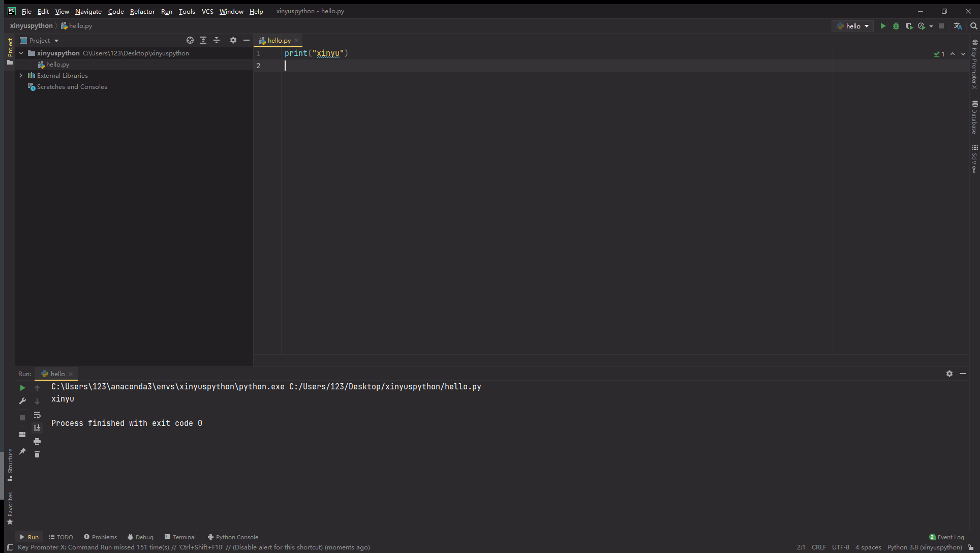Open the Event Log
The height and width of the screenshot is (553, 980).
tap(946, 537)
